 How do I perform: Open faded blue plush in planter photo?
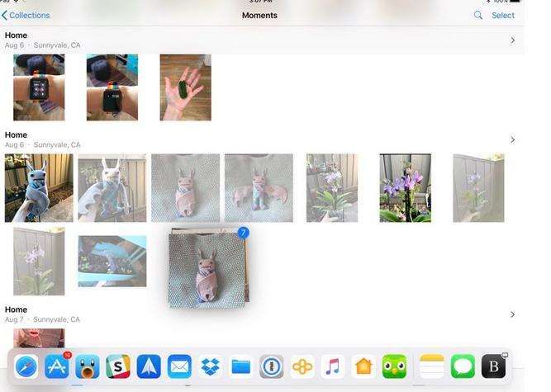(x=112, y=261)
